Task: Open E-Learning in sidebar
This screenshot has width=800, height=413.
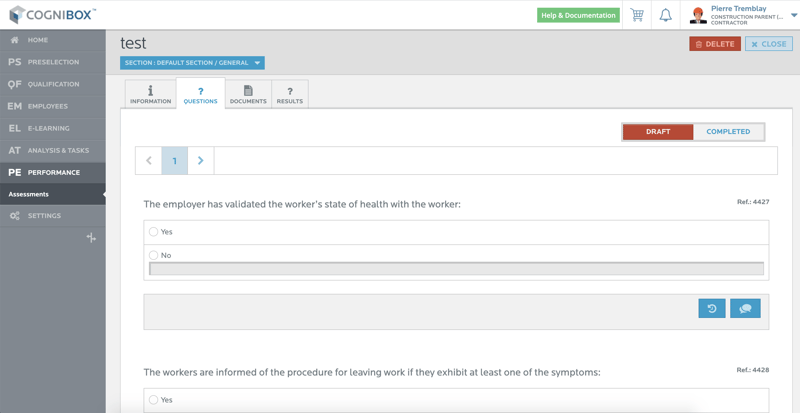Action: (x=53, y=128)
